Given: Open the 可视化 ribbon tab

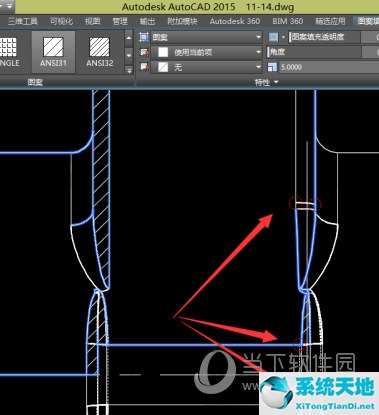Looking at the screenshot, I should coord(61,21).
